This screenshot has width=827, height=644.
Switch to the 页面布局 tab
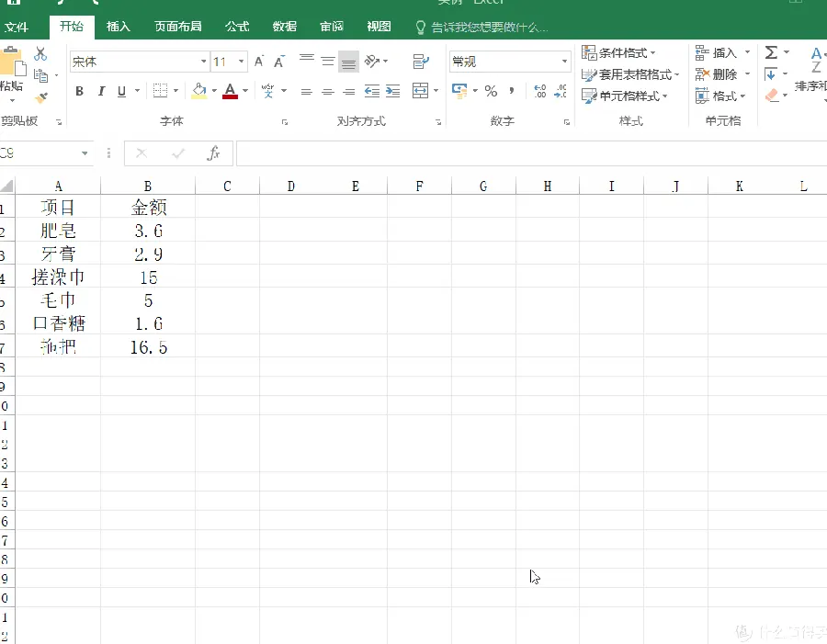point(178,27)
